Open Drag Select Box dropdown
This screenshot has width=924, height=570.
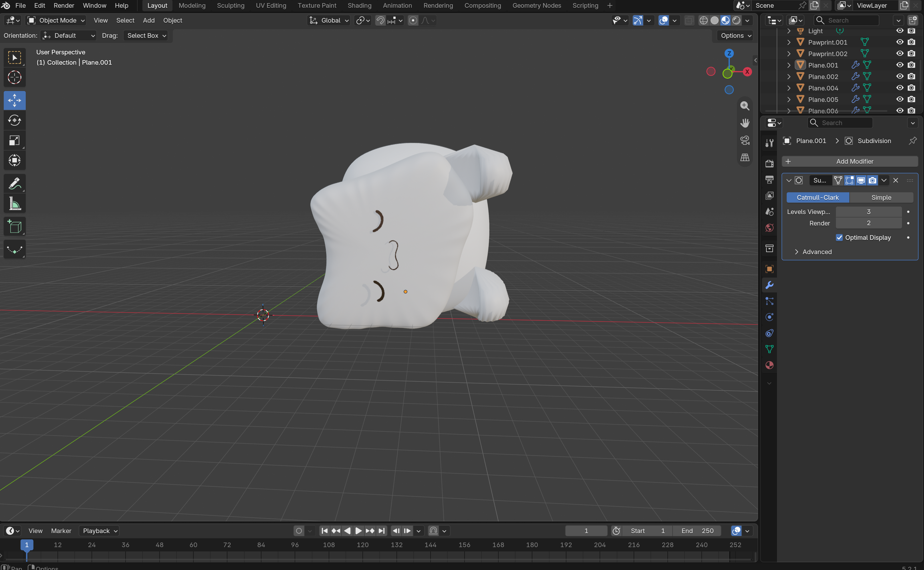[146, 35]
